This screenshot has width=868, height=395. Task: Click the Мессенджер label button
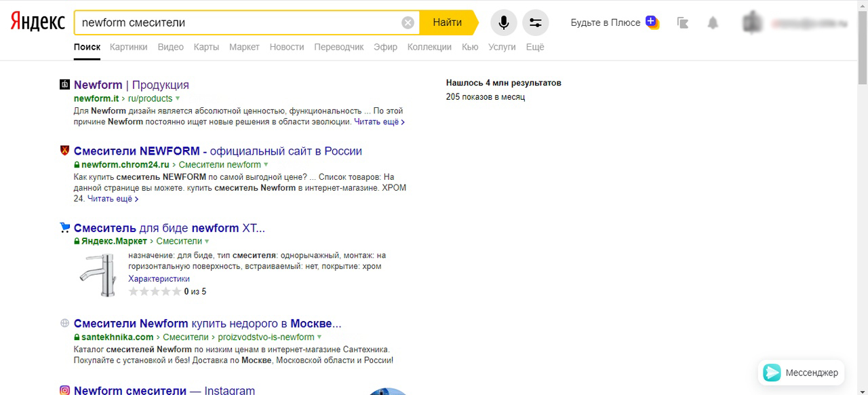pos(812,373)
